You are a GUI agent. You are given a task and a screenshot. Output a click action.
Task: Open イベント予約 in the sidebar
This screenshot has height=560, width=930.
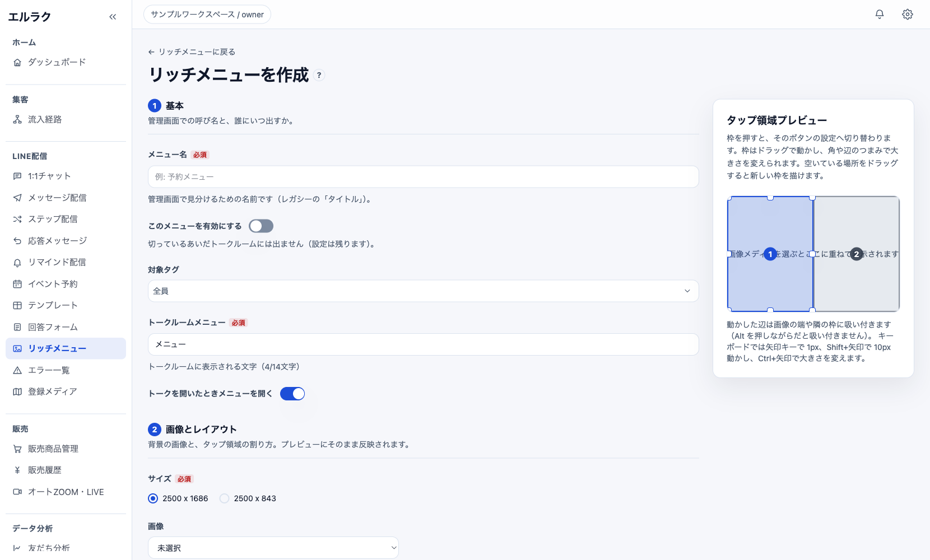coord(66,284)
